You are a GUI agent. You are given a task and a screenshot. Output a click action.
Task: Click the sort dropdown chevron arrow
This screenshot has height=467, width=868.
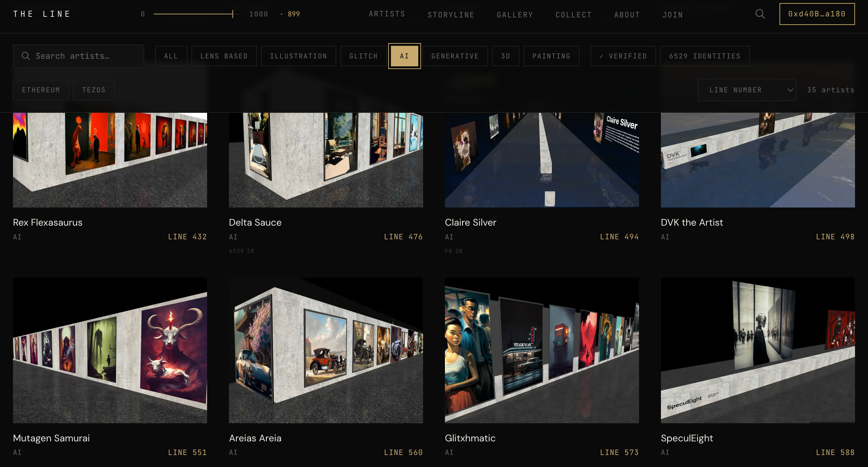point(790,90)
